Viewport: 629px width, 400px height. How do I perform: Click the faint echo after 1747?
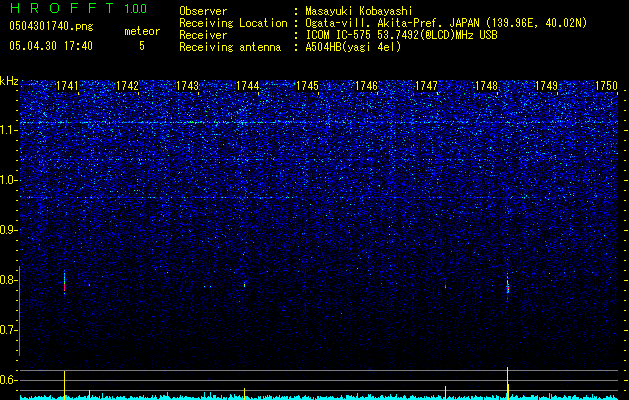445,286
